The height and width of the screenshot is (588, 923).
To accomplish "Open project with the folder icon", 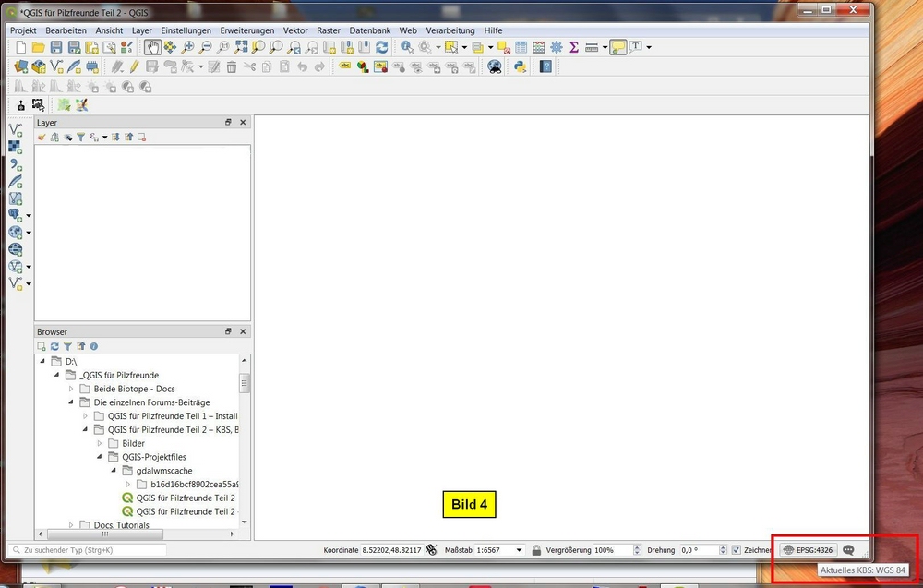I will click(x=38, y=47).
